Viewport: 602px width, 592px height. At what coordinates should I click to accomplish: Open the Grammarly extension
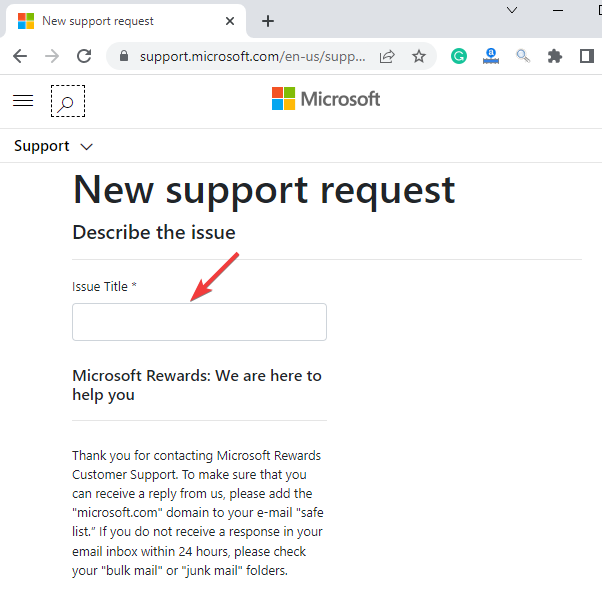click(x=459, y=56)
